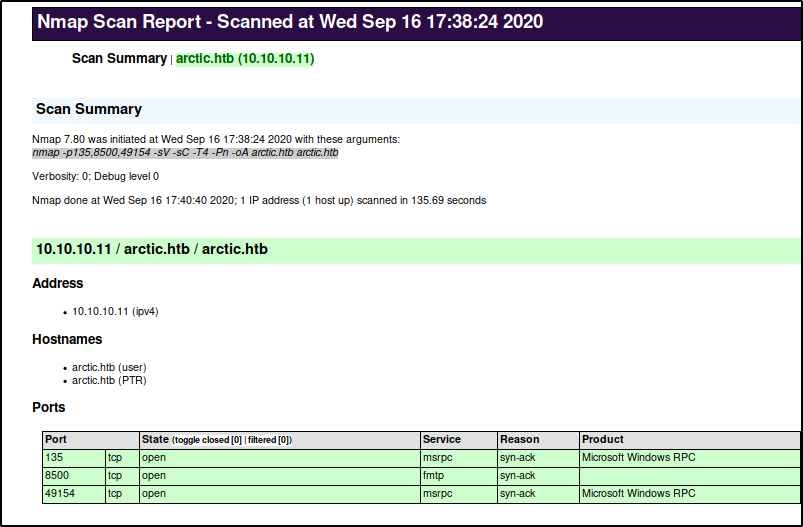This screenshot has width=803, height=527.
Task: Click the Hostnames subsection heading
Action: 67,340
